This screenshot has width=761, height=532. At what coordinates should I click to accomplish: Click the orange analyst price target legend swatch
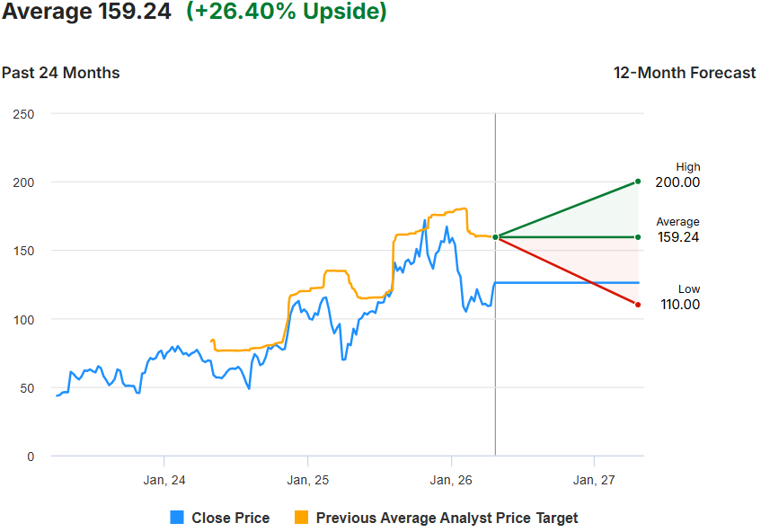(x=301, y=518)
